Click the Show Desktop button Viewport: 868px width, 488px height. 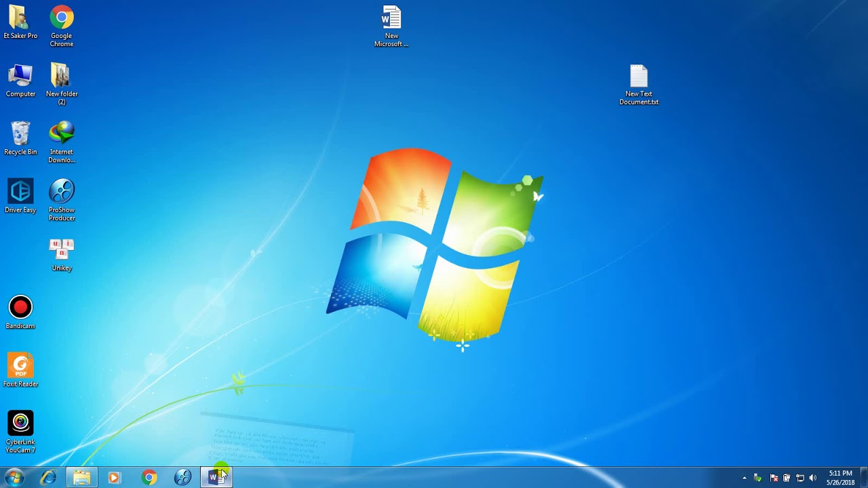coord(864,478)
